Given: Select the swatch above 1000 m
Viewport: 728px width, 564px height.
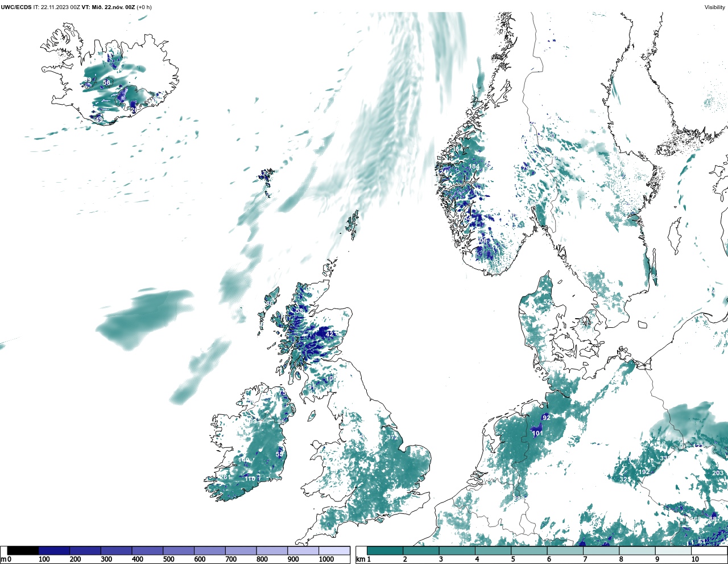Looking at the screenshot, I should click(x=334, y=550).
